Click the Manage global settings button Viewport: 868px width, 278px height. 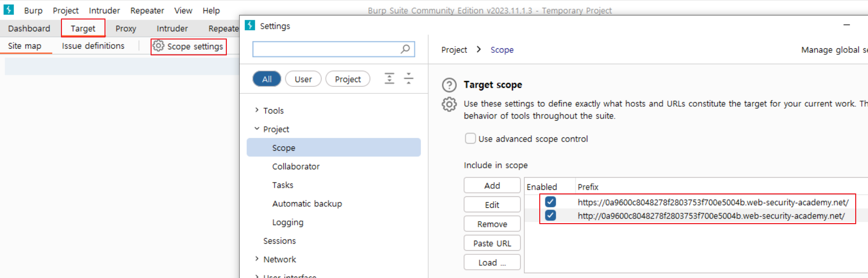[834, 50]
